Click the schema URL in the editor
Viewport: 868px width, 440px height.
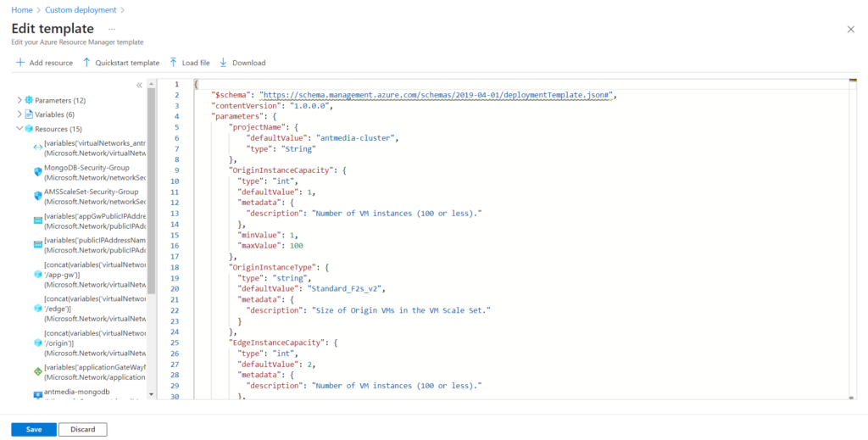pyautogui.click(x=437, y=95)
